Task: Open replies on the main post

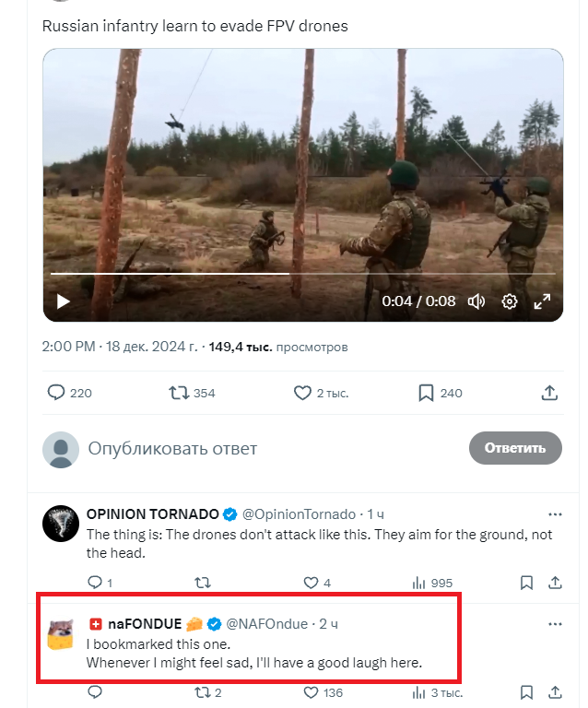Action: 57,393
